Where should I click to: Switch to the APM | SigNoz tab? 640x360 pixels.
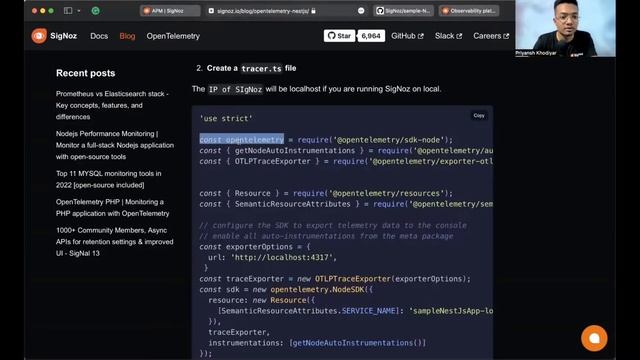click(x=170, y=11)
